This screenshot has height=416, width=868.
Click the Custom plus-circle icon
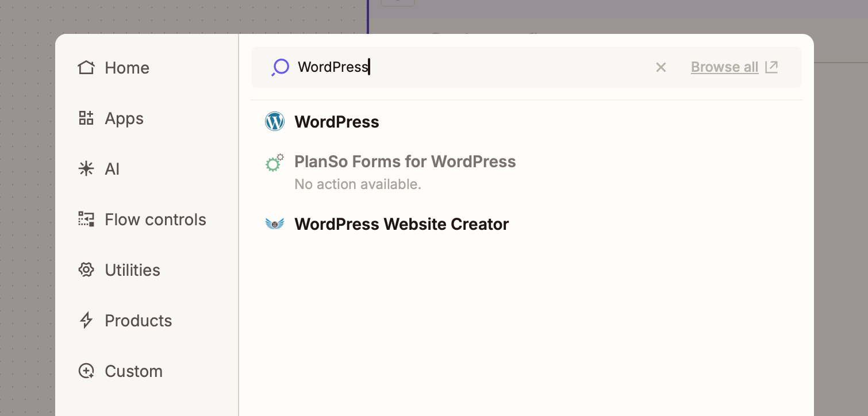pos(86,371)
